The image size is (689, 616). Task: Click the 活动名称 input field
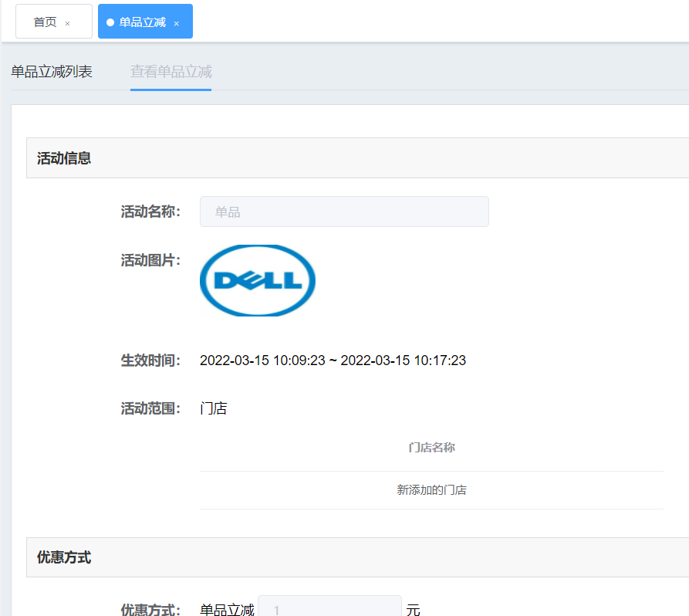coord(344,212)
